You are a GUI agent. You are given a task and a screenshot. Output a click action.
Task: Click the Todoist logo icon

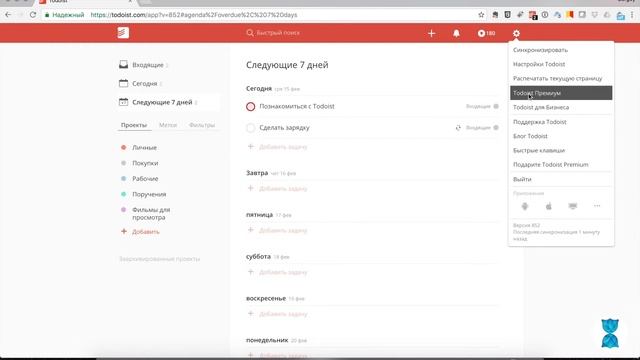123,33
